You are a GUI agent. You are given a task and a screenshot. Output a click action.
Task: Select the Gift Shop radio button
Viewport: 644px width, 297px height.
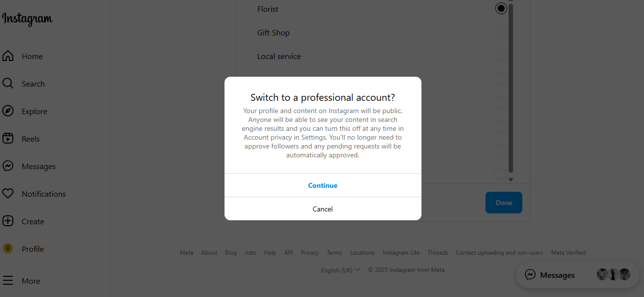click(x=501, y=32)
